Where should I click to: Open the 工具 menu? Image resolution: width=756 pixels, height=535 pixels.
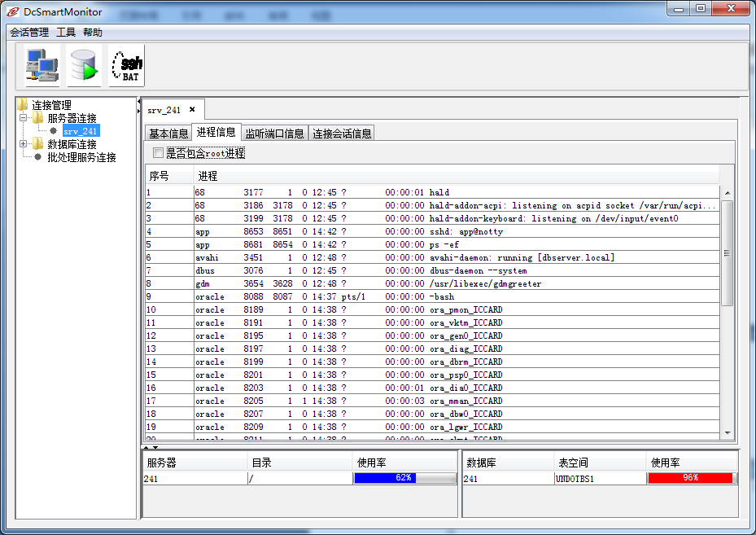point(66,33)
